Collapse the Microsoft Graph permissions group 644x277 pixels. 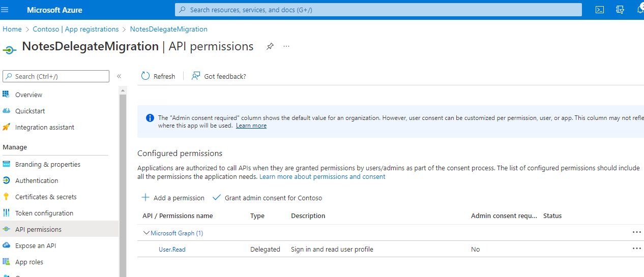(147, 233)
